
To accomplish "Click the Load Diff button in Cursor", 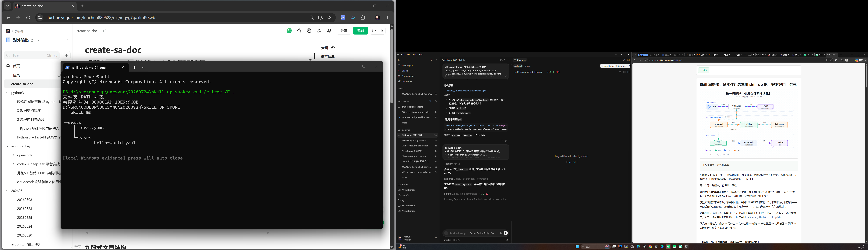I will (572, 162).
